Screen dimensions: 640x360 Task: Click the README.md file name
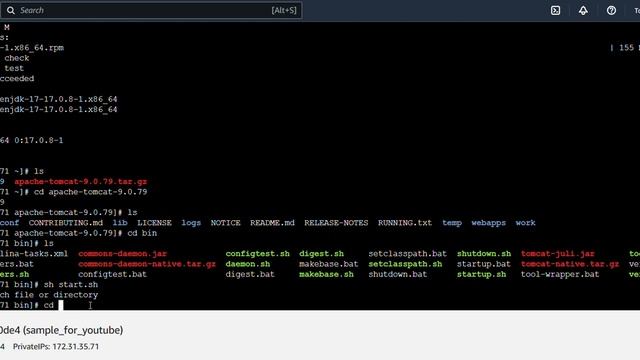point(272,223)
